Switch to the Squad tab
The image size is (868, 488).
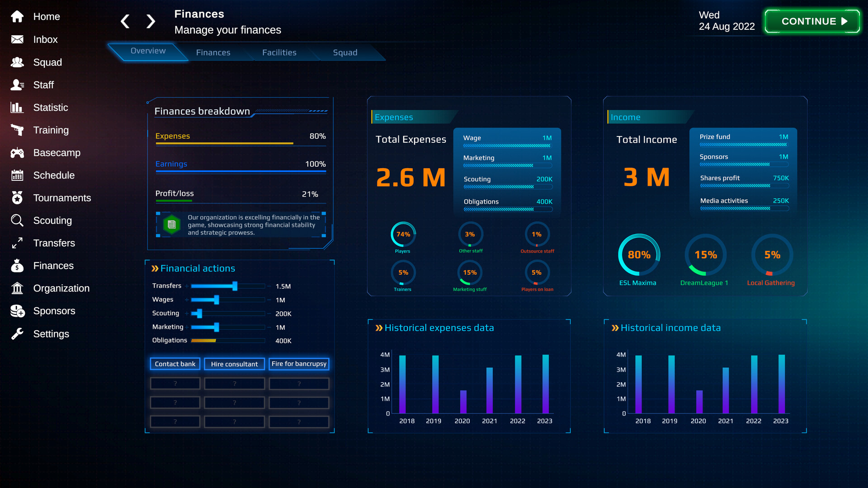pos(345,52)
